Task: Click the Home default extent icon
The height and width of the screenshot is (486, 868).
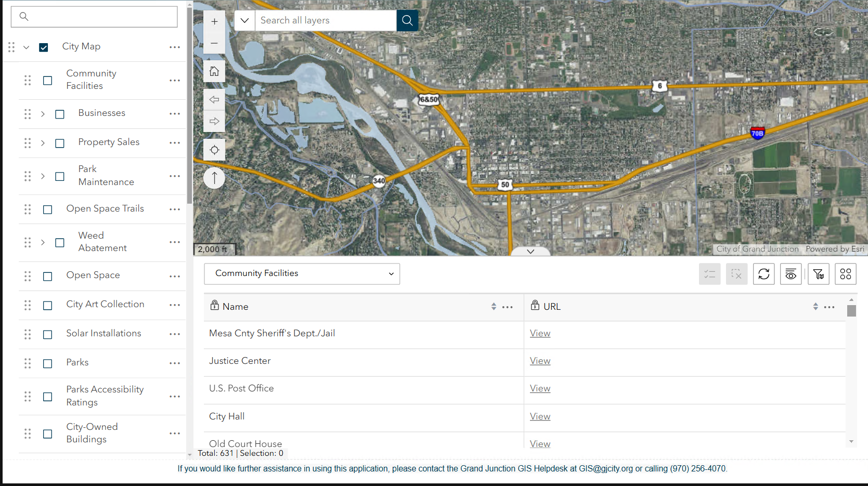Action: [214, 71]
